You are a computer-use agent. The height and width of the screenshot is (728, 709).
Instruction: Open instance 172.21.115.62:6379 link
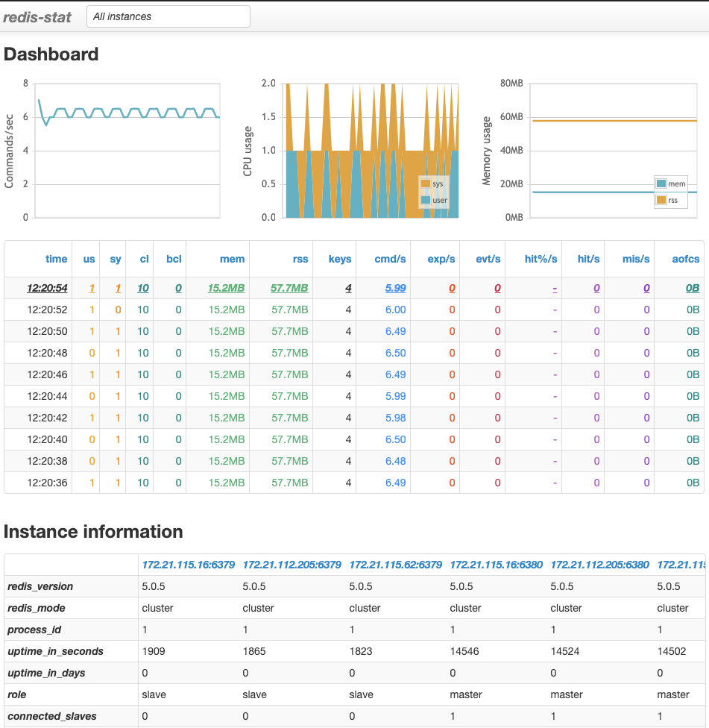click(x=396, y=565)
